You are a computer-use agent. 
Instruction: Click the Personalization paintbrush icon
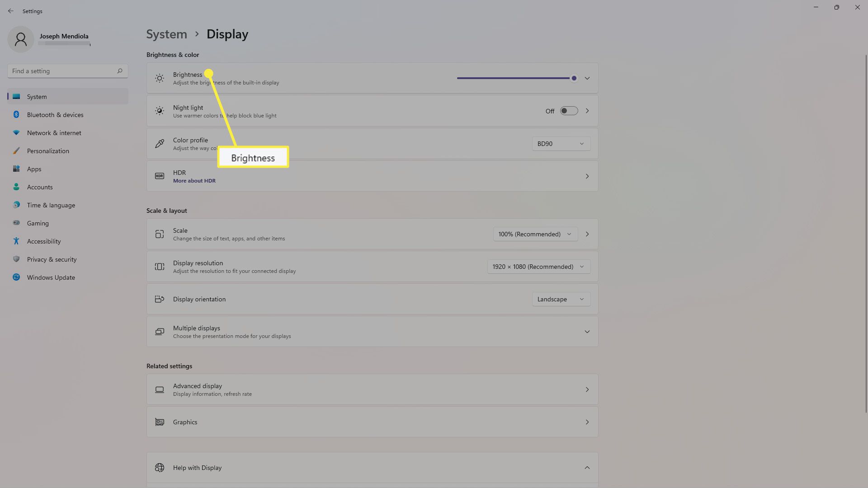click(16, 150)
